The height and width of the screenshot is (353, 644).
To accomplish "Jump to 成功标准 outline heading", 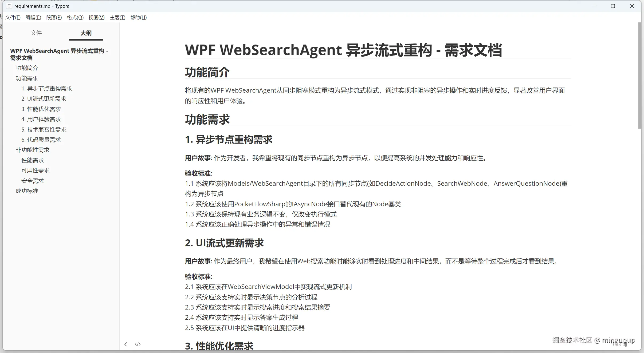I will tap(27, 191).
